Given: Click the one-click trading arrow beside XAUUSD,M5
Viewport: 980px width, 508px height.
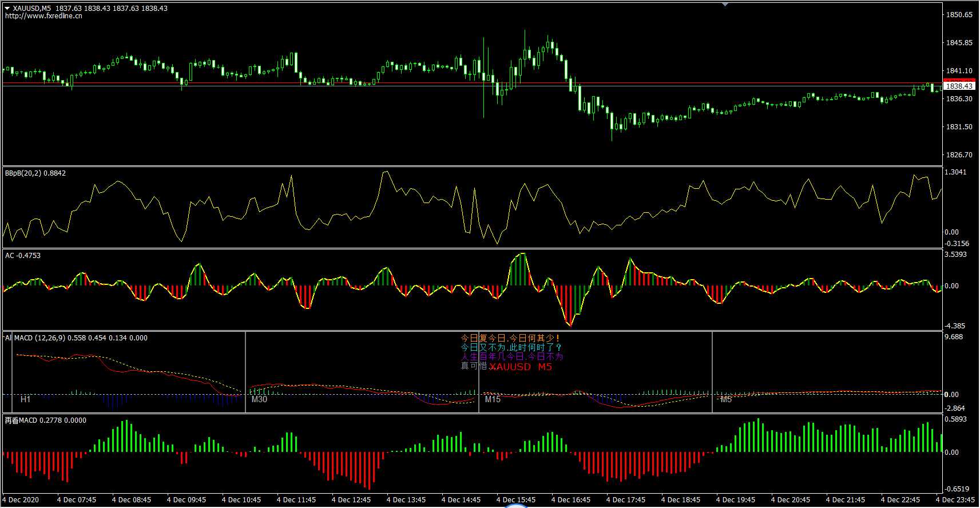Looking at the screenshot, I should click(x=7, y=9).
